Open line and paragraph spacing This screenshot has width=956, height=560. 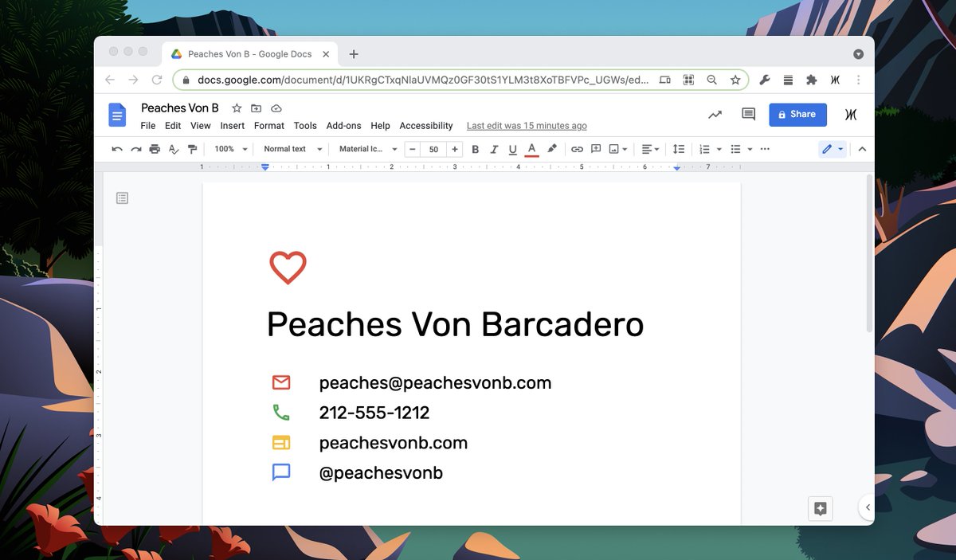point(679,149)
